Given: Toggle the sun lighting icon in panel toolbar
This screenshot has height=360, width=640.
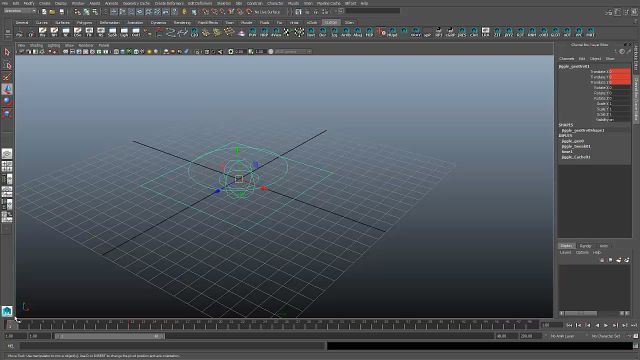Looking at the screenshot, I should [x=149, y=52].
